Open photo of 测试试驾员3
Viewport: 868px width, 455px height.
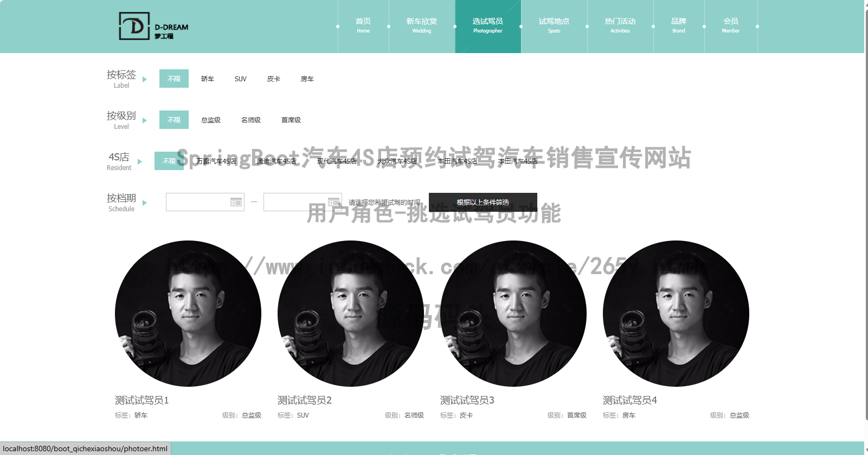(513, 314)
